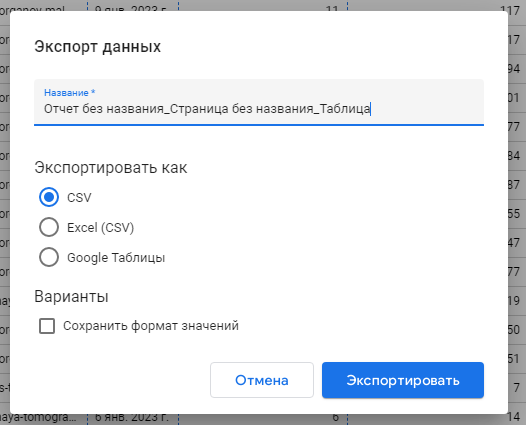Click the Экспортировать button

(403, 380)
